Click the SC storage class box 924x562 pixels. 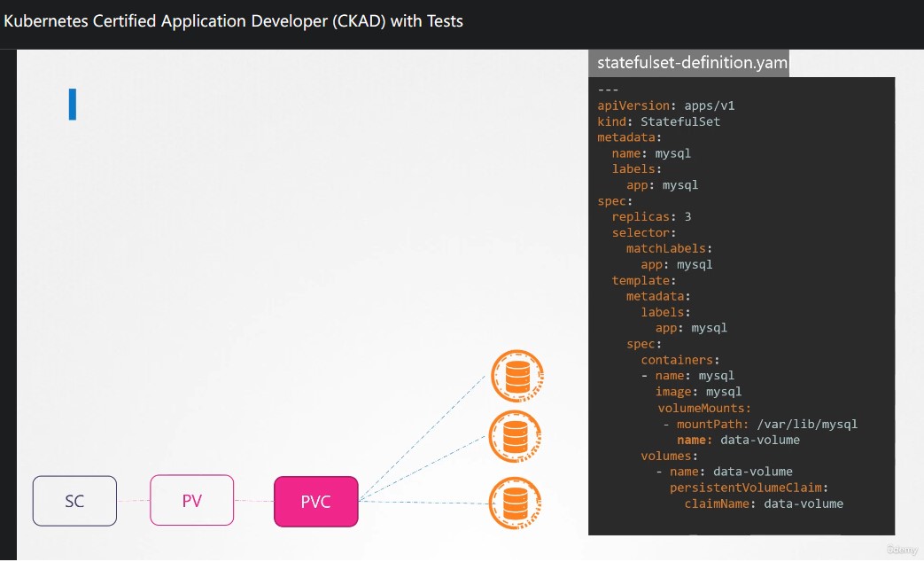pos(74,501)
